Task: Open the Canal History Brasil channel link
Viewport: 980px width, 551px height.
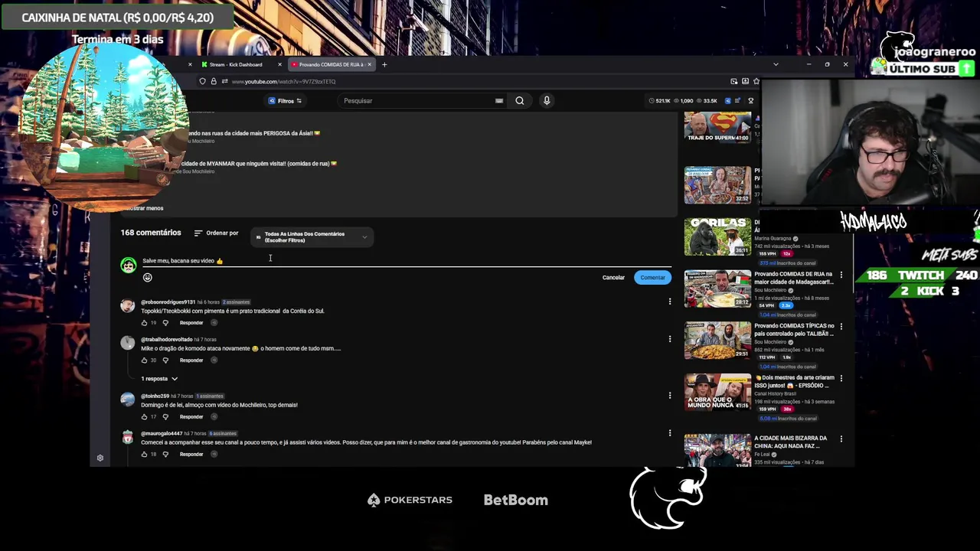Action: coord(776,394)
